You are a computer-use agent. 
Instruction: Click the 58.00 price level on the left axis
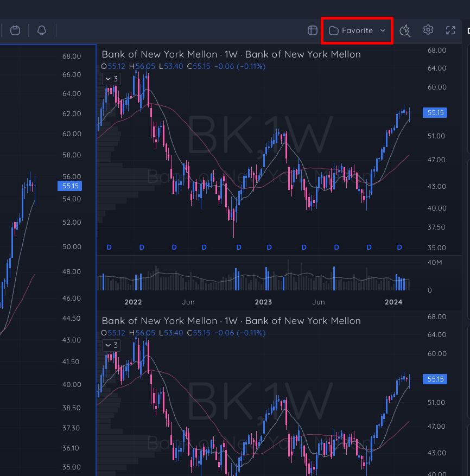[72, 155]
